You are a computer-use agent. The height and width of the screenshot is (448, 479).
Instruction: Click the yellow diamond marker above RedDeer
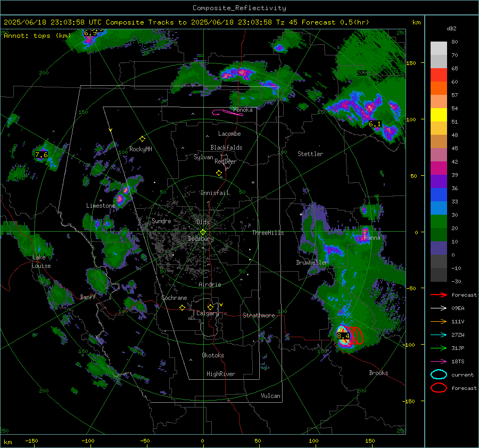219,173
